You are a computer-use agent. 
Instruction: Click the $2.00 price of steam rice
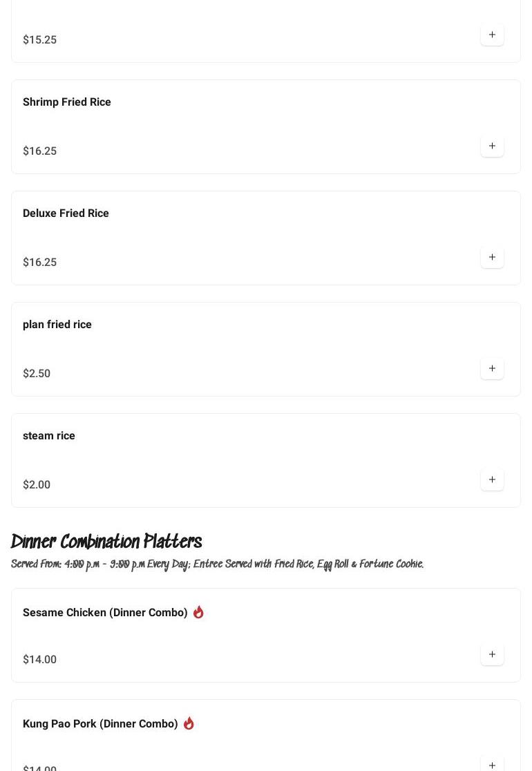click(37, 484)
